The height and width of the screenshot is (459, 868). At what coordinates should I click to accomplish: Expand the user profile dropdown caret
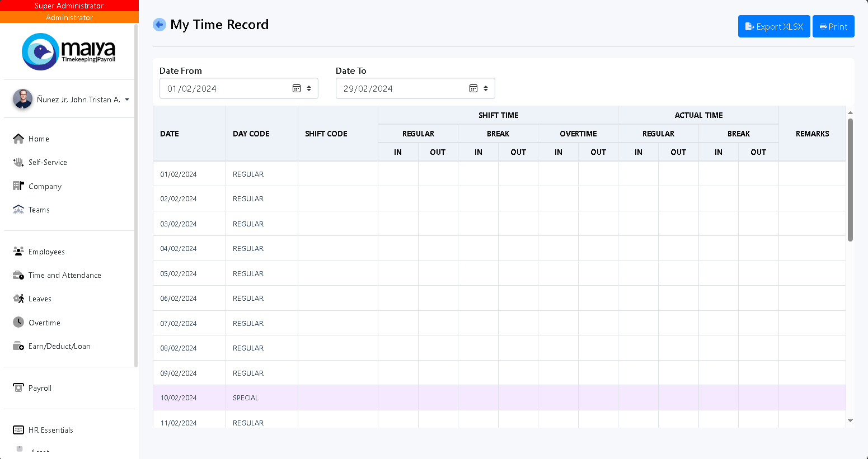pos(127,100)
